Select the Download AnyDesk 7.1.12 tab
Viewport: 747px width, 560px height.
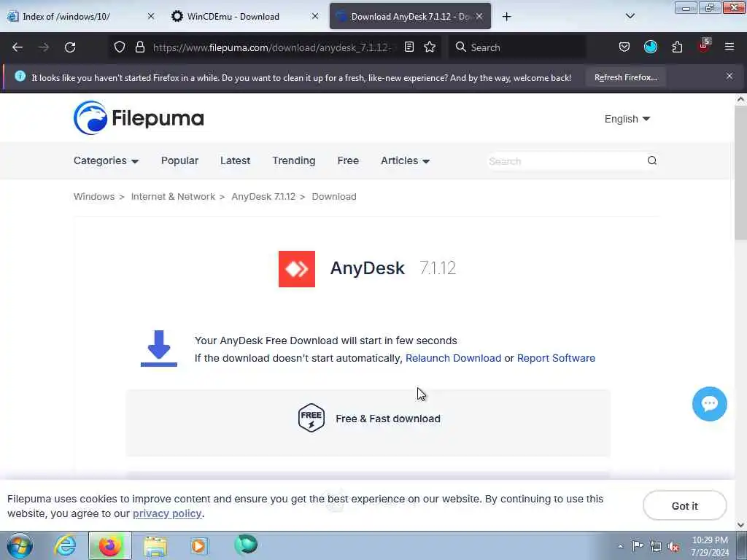click(410, 16)
